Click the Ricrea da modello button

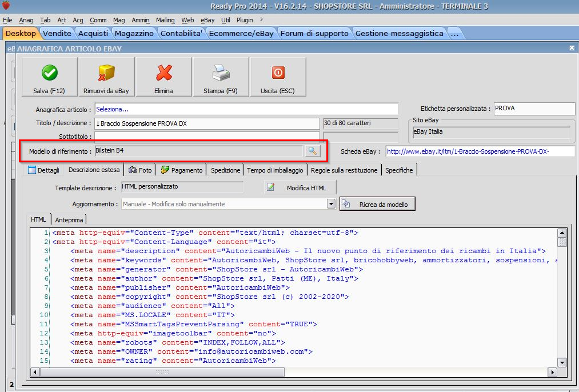tap(377, 204)
